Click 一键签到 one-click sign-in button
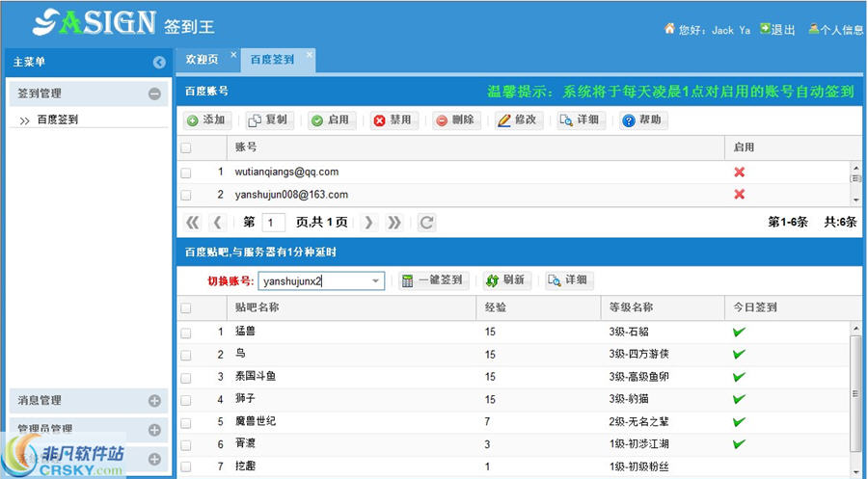Screen dimensions: 868x479 click(434, 280)
